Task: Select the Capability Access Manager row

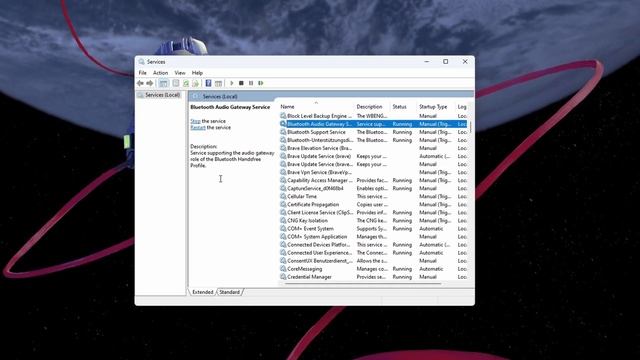Action: click(373, 180)
